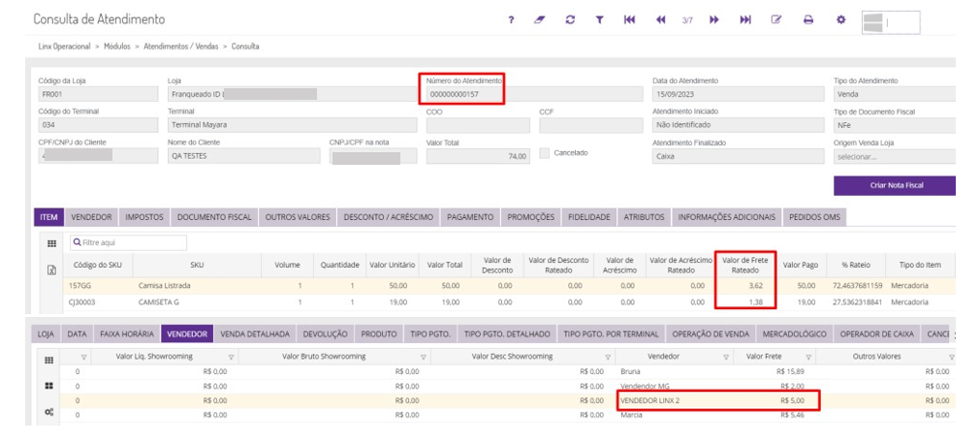Open the Valor Bruto Showrooming column filter
The image size is (980, 444).
[424, 357]
